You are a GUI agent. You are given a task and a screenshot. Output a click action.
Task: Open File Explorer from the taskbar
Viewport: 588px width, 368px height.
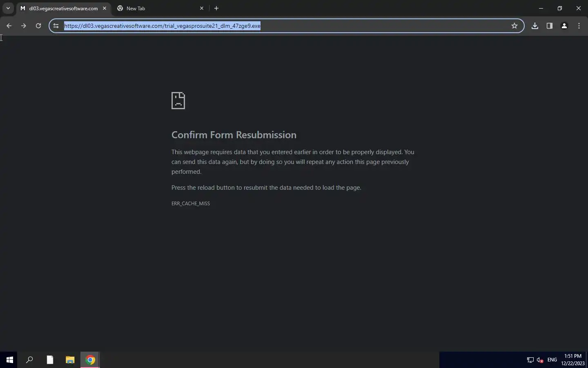70,360
